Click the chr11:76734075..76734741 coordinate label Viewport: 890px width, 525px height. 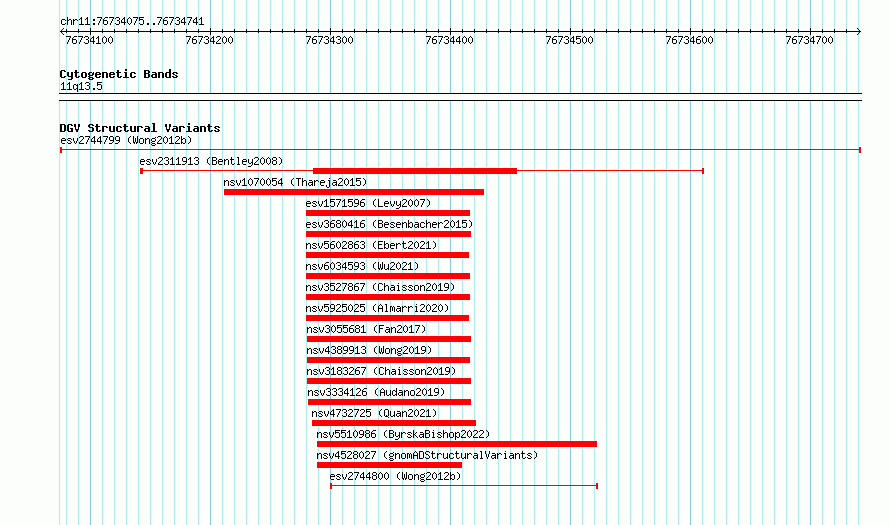[x=132, y=22]
